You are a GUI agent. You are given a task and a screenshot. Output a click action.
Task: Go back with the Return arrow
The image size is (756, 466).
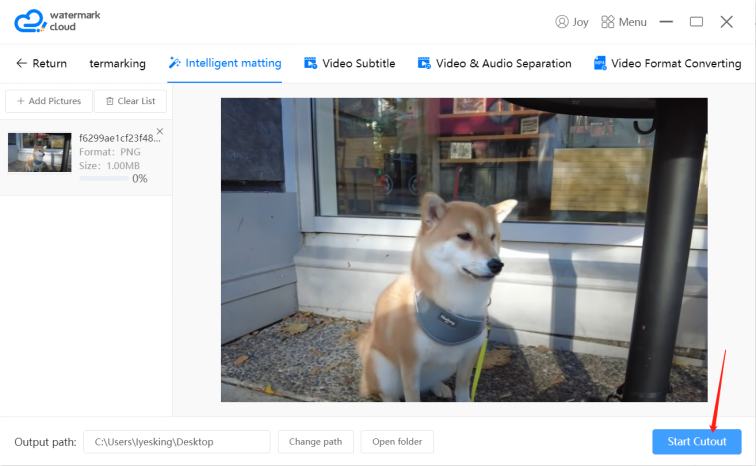click(21, 63)
